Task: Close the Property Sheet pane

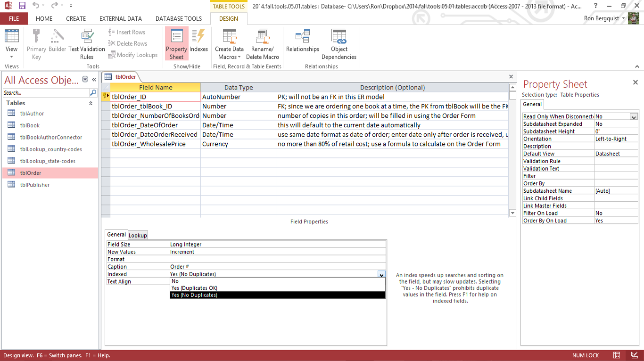Action: (635, 82)
